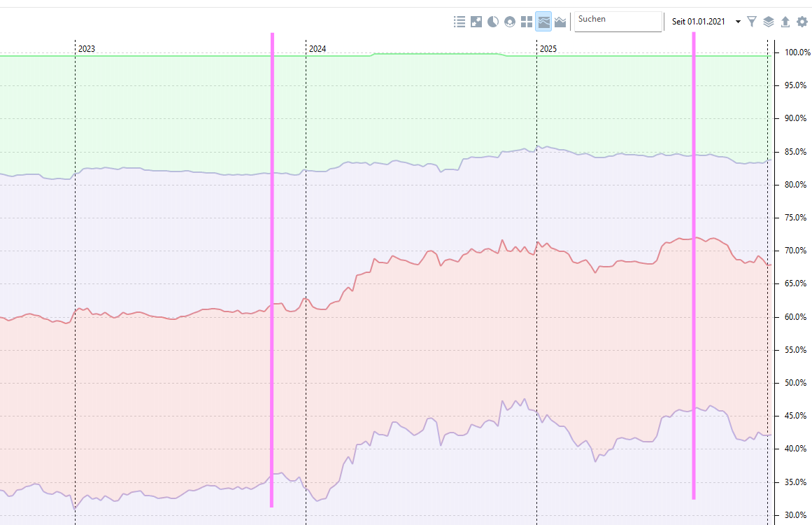This screenshot has height=525, width=812.
Task: Expand the period dropdown arrow
Action: pyautogui.click(x=738, y=22)
